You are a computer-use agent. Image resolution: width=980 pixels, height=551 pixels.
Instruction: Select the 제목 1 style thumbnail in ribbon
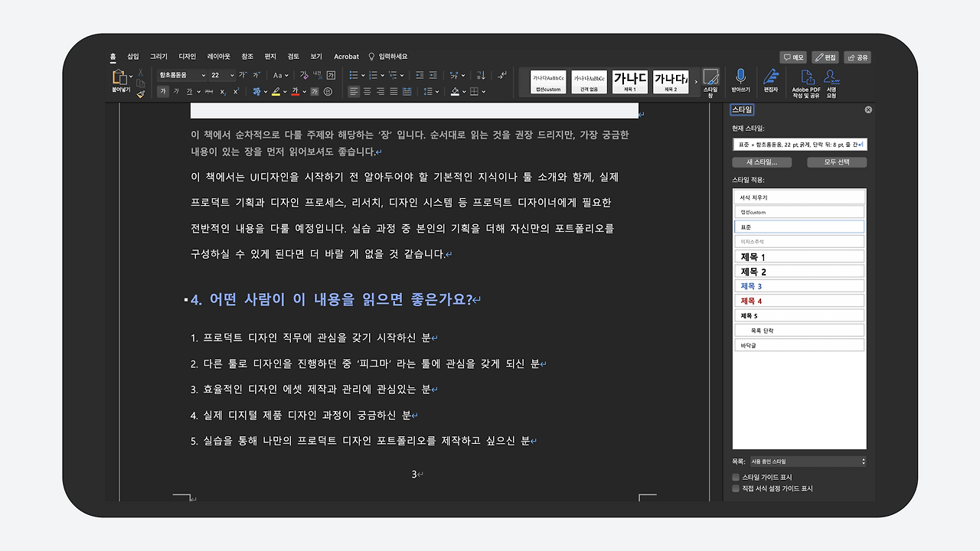click(630, 82)
